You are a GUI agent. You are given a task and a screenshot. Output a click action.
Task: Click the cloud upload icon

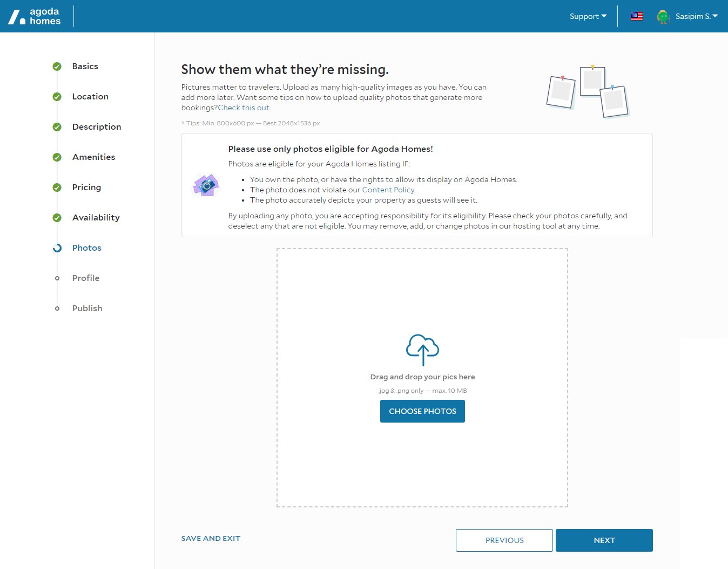[422, 350]
